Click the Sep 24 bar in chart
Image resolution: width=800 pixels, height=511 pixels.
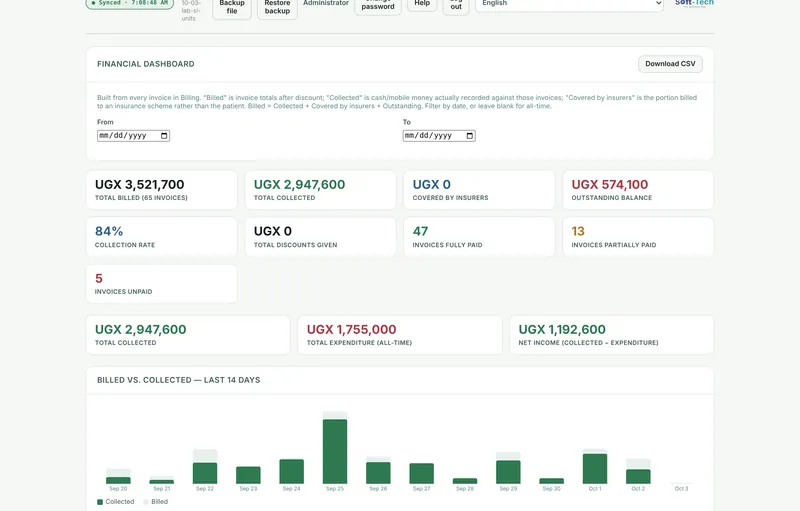291,471
